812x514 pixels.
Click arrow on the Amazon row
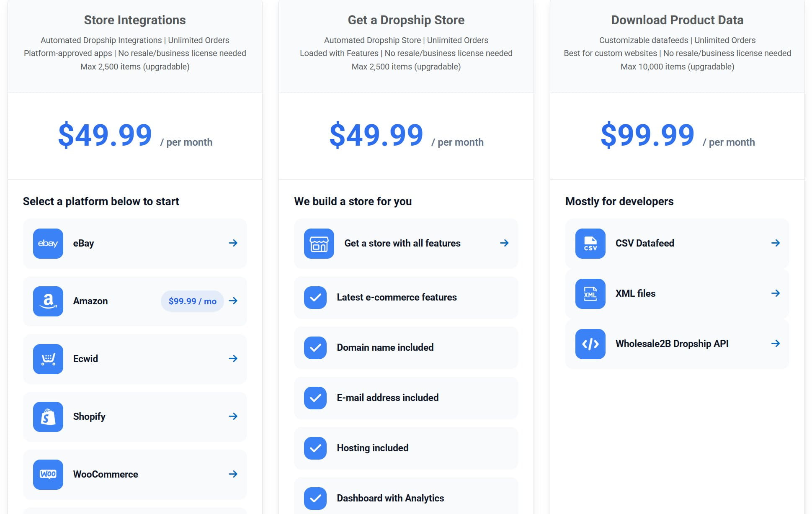tap(233, 301)
